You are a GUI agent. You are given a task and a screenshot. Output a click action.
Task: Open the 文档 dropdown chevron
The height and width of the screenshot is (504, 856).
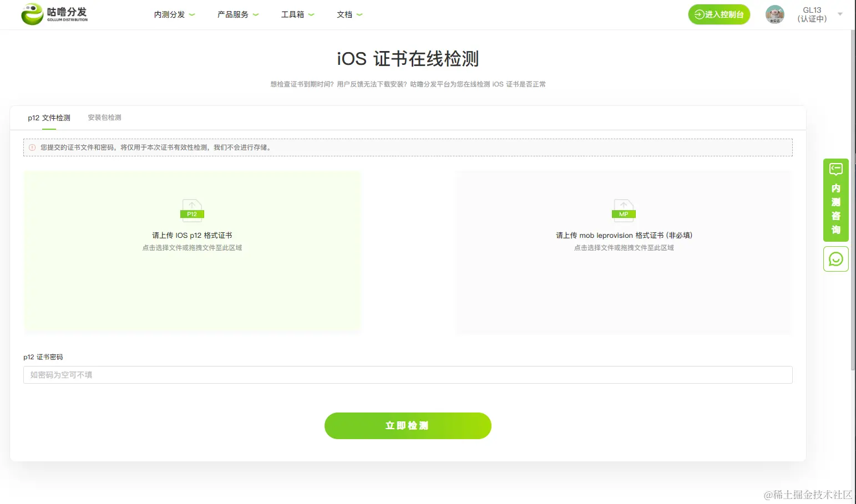(x=359, y=15)
